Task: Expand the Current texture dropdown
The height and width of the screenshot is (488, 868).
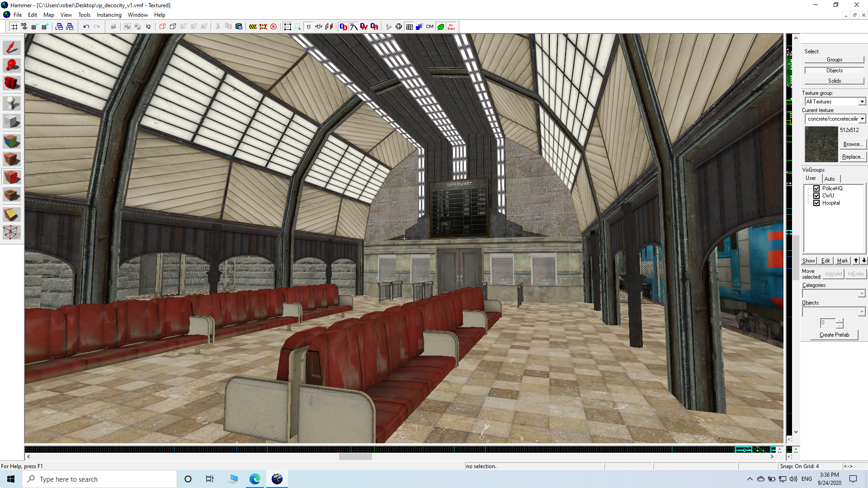Action: coord(862,119)
